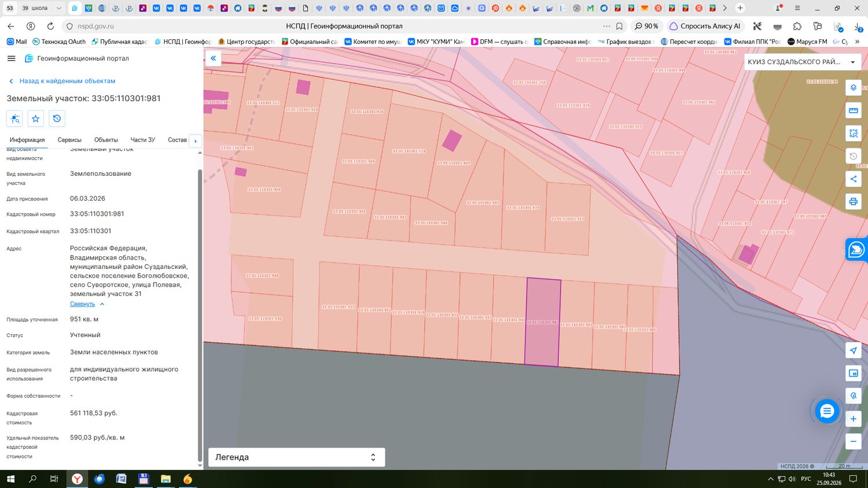The height and width of the screenshot is (488, 868).
Task: Add parcel to favorites star
Action: pos(36,119)
